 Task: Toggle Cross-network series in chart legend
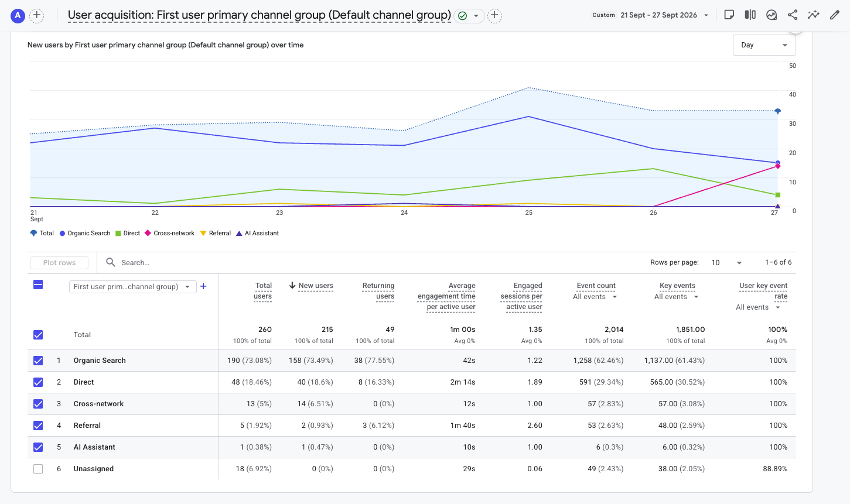[170, 233]
